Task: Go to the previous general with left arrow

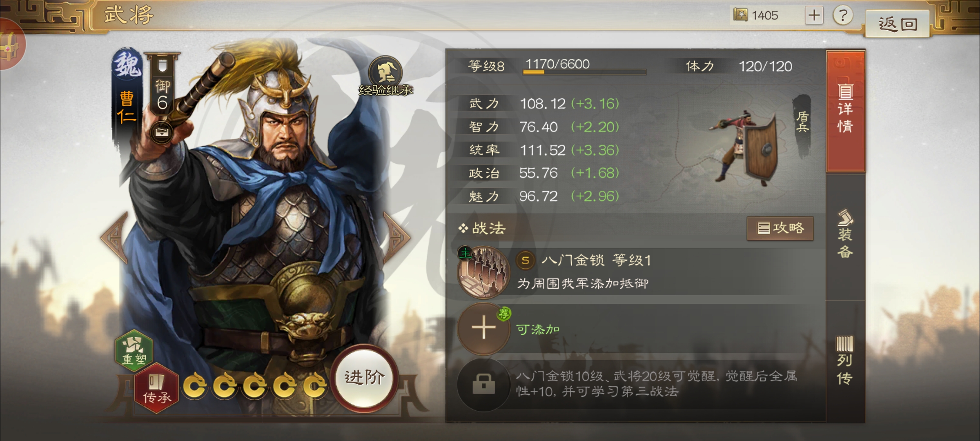Action: 115,237
